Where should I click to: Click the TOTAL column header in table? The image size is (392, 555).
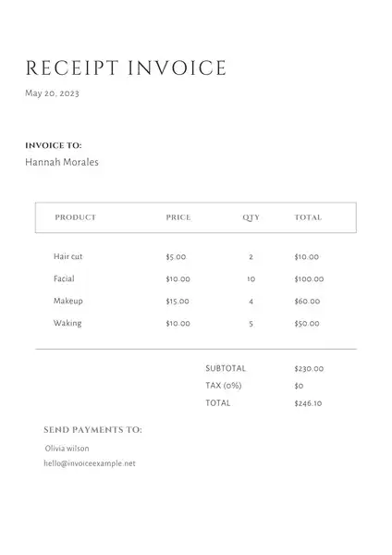(x=308, y=217)
